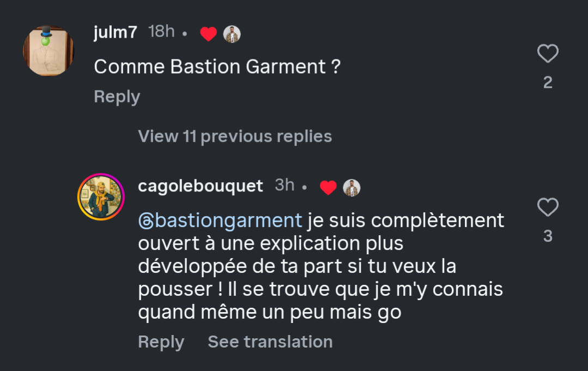Visit the cagolebouquet username profile
Screen dimensions: 588x371
coord(201,186)
